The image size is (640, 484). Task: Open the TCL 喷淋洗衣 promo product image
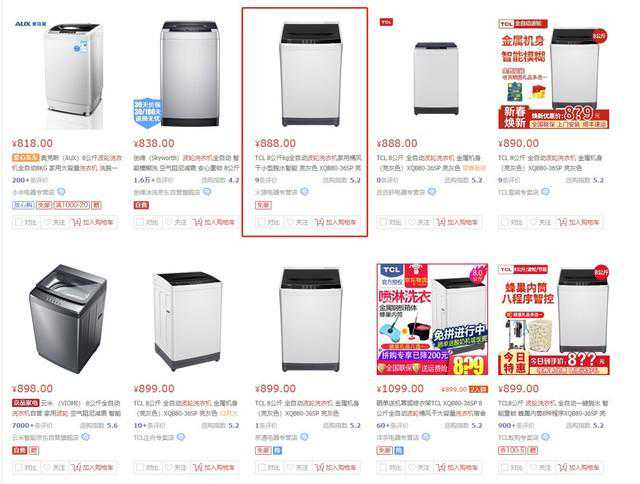432,319
